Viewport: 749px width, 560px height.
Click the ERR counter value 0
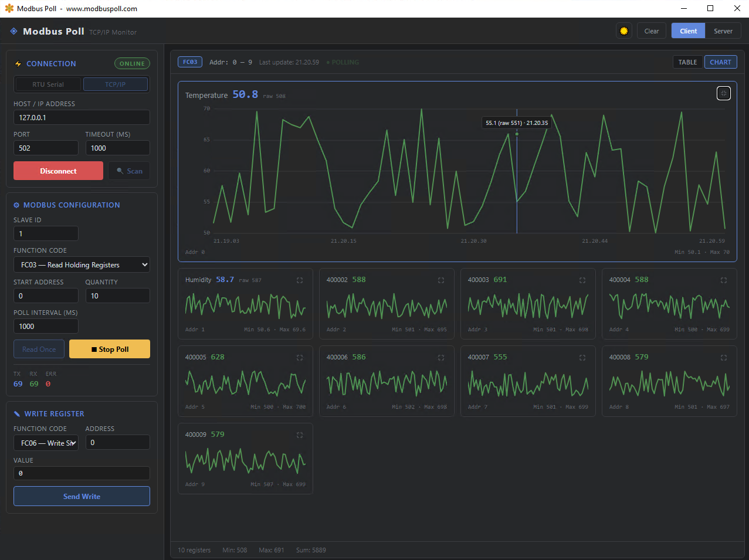click(48, 384)
